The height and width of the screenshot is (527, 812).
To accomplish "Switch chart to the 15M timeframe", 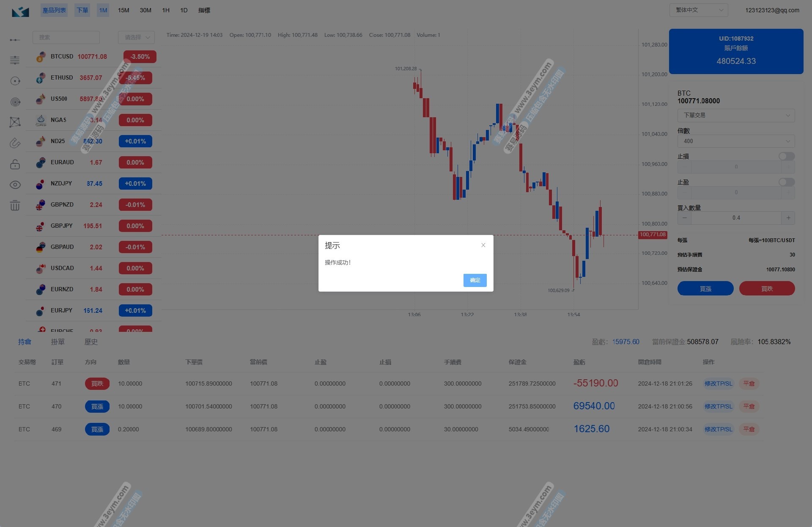I will pos(123,10).
